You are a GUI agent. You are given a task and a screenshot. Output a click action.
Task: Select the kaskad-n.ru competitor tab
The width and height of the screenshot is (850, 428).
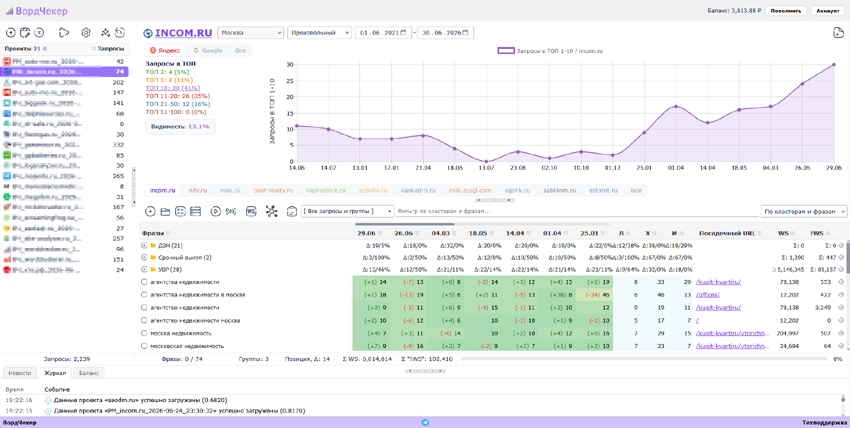point(418,191)
